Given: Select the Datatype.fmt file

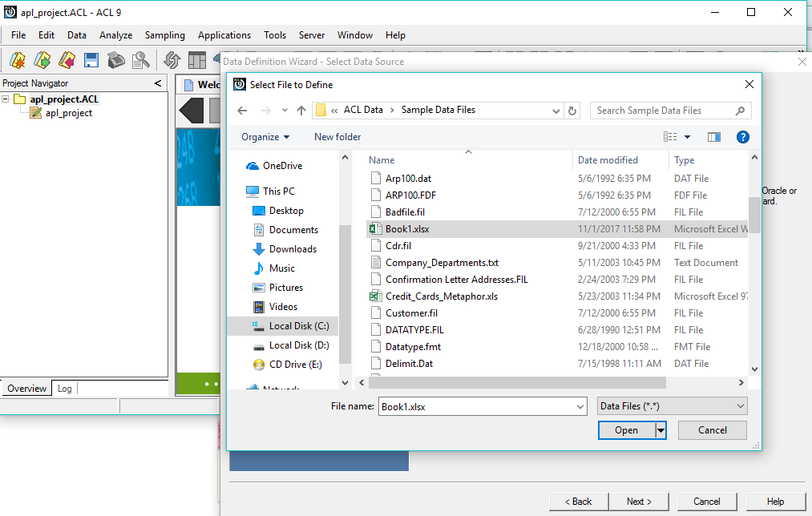Looking at the screenshot, I should tap(413, 347).
